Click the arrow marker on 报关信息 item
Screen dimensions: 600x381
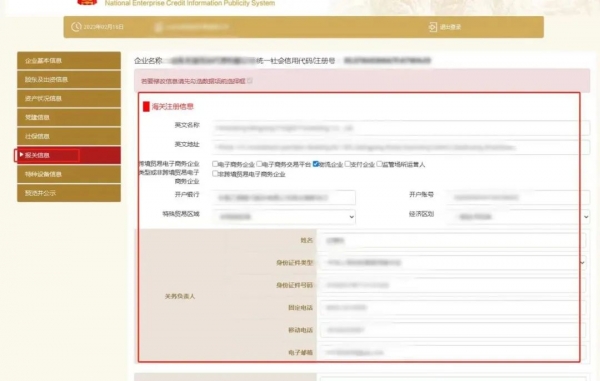pyautogui.click(x=21, y=155)
